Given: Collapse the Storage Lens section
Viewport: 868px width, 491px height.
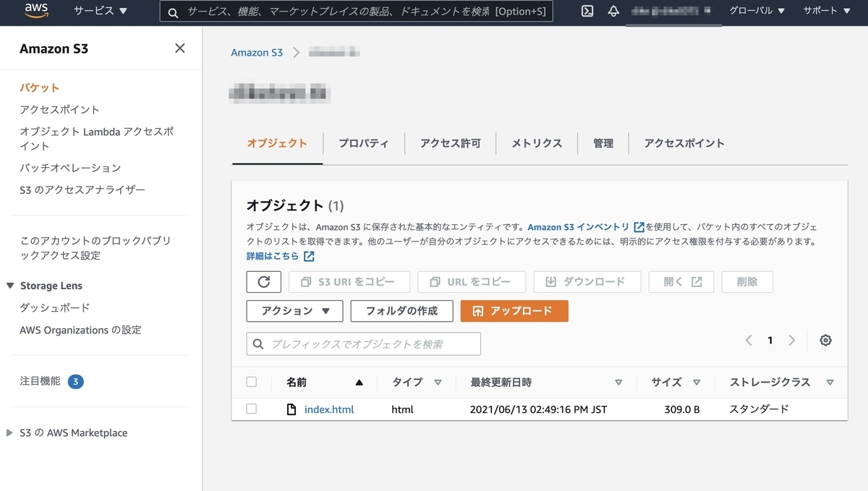Looking at the screenshot, I should (x=10, y=286).
